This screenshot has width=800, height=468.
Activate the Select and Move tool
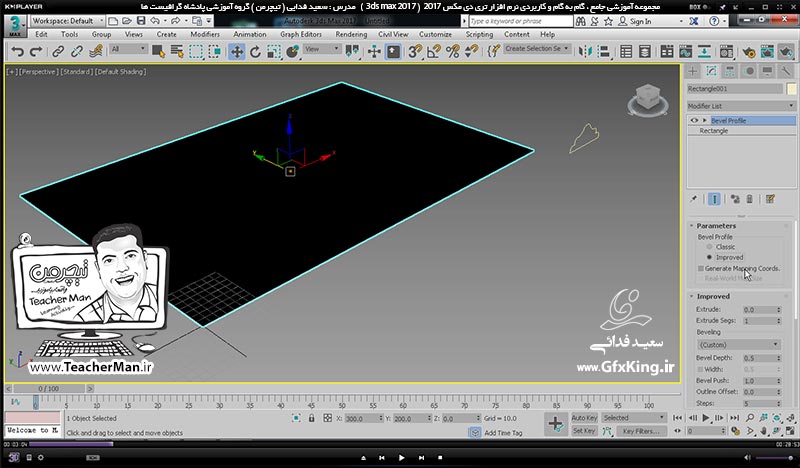click(x=237, y=52)
